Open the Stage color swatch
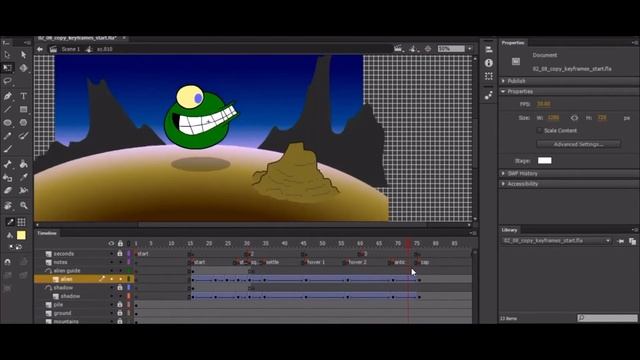640x360 pixels. click(x=544, y=160)
